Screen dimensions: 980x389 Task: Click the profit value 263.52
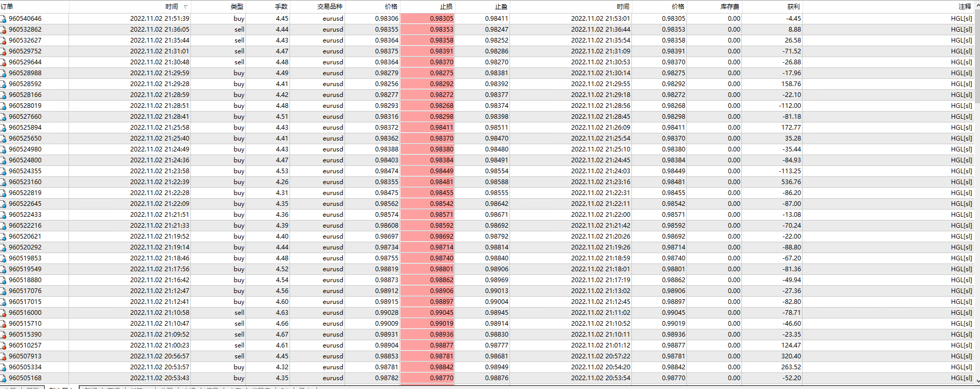point(791,367)
